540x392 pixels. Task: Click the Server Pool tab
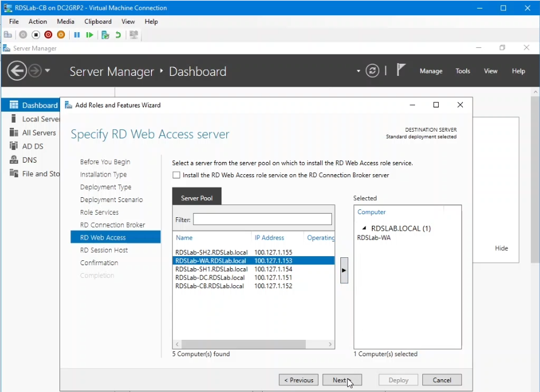[197, 197]
